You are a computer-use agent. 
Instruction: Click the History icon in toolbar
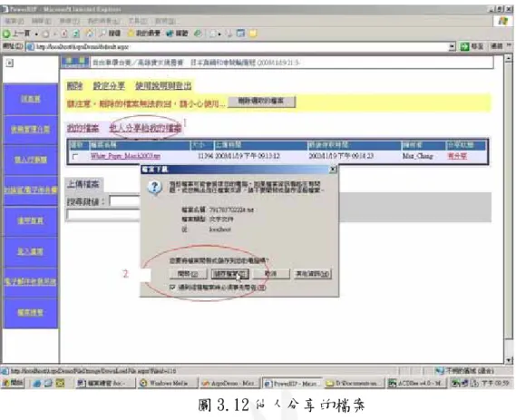pos(198,34)
